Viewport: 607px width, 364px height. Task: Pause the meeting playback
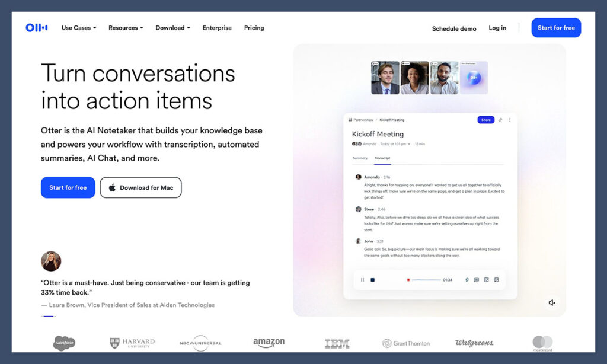[363, 279]
